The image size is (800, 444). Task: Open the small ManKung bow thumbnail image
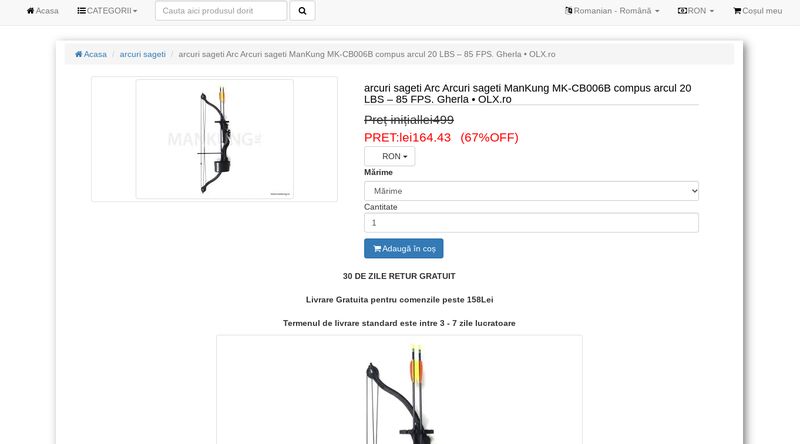coord(214,139)
